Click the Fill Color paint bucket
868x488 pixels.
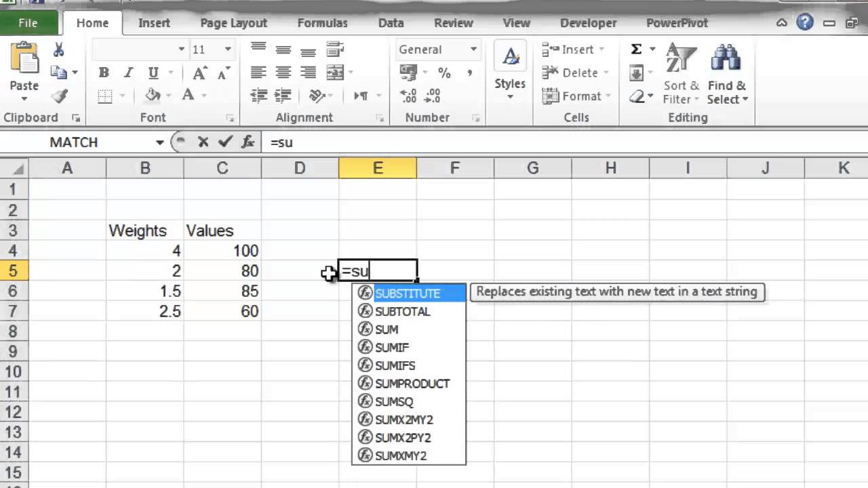(153, 96)
